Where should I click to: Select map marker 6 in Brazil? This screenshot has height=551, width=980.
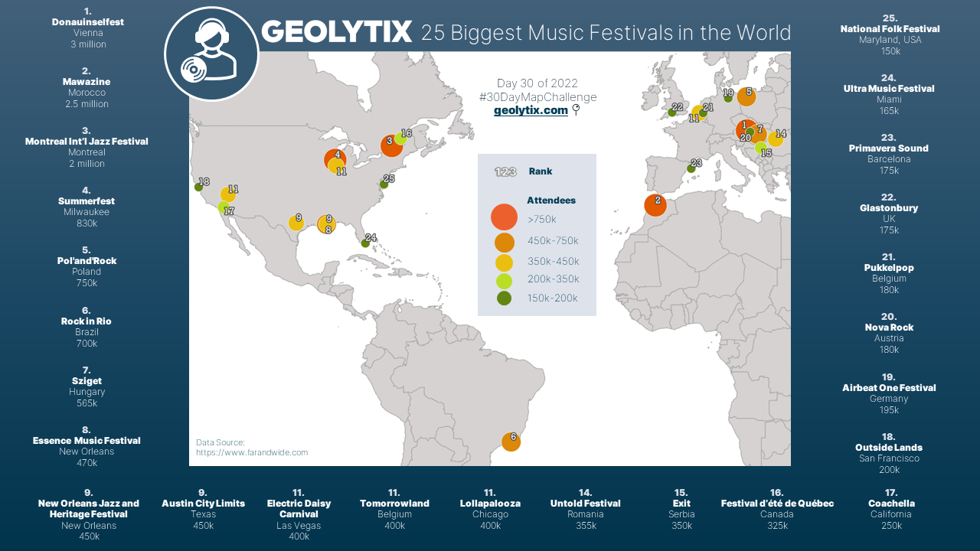tap(511, 442)
